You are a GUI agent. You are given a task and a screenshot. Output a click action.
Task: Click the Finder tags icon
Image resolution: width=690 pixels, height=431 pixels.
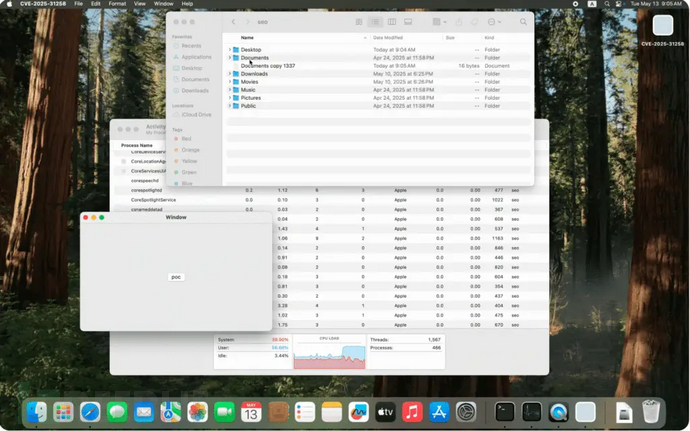[x=474, y=22]
